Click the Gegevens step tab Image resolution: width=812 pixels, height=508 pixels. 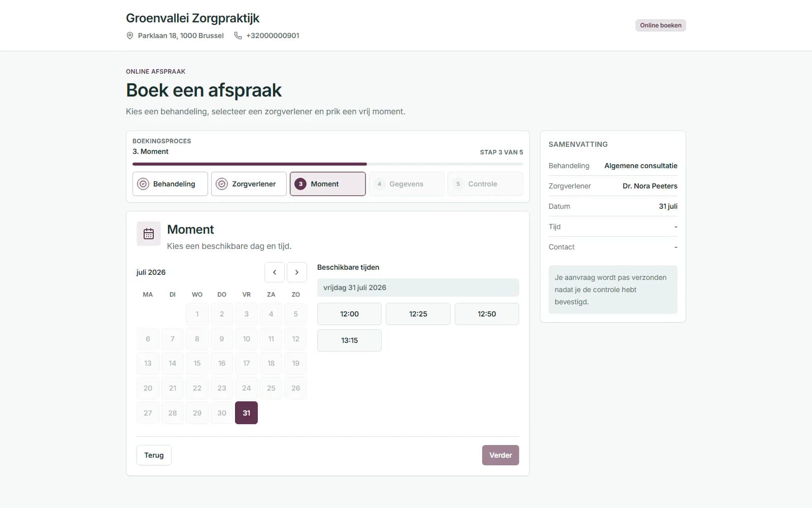coord(407,184)
